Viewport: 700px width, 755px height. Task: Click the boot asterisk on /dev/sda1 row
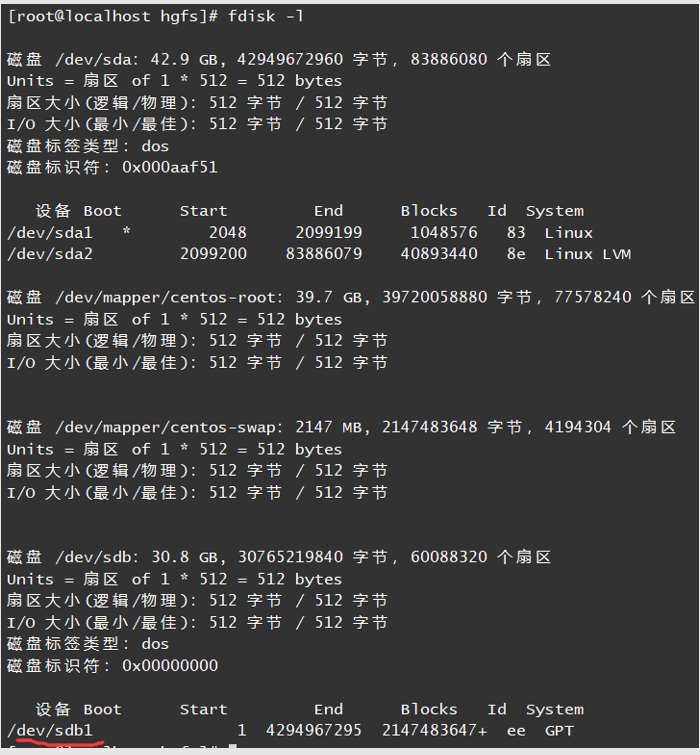[126, 233]
